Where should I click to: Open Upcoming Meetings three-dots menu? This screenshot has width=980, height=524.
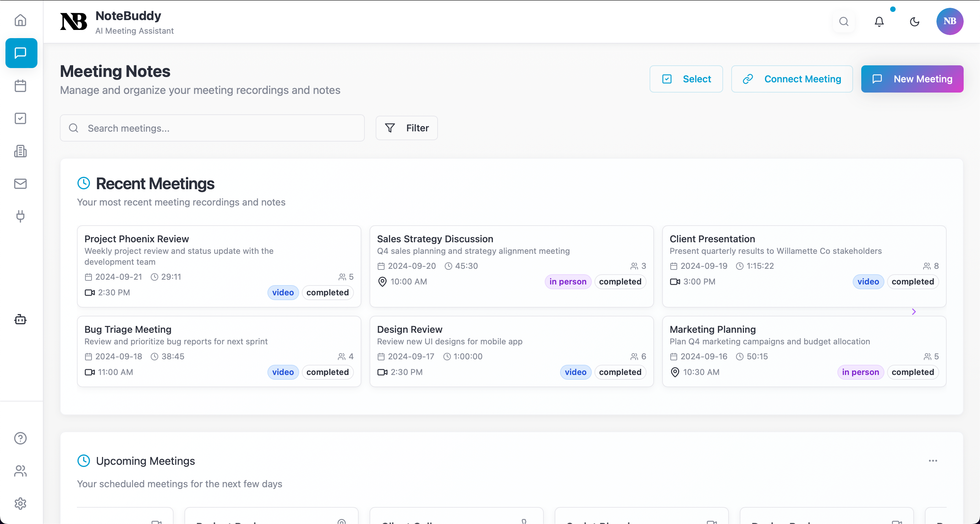point(933,461)
